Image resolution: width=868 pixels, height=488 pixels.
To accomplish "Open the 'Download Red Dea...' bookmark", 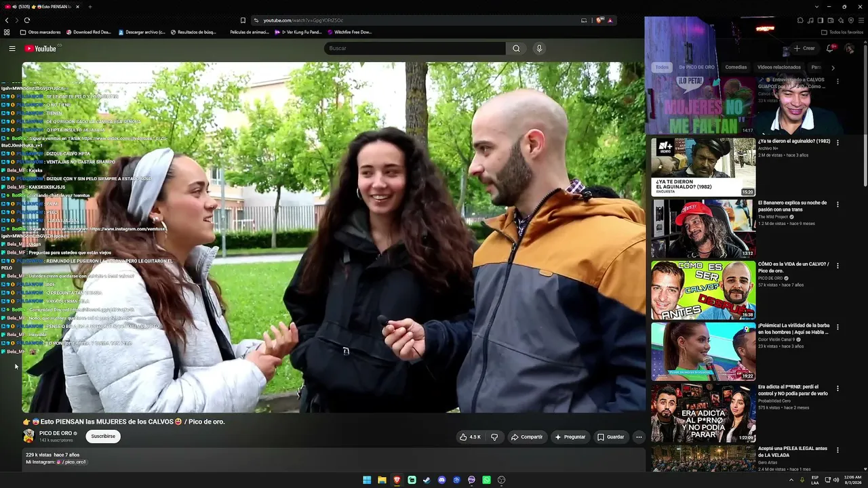I will (x=88, y=32).
